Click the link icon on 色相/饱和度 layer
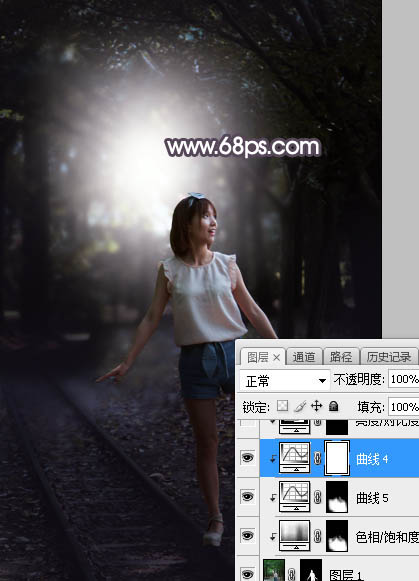The height and width of the screenshot is (581, 419). click(317, 536)
